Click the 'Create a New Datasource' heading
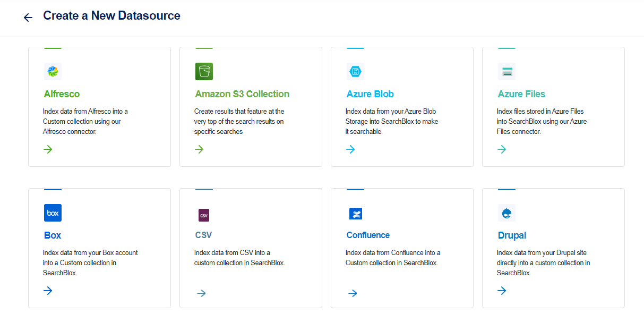644x322 pixels. click(111, 16)
